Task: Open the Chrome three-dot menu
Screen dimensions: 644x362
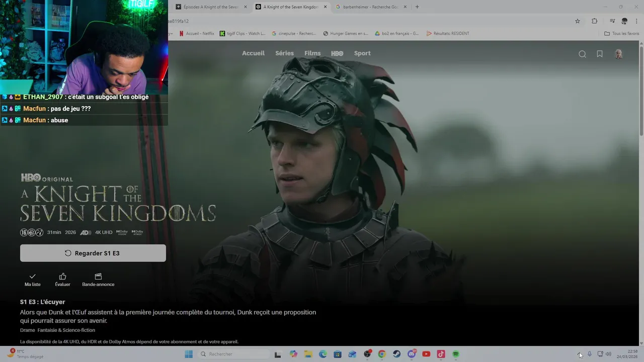Action: coord(637,21)
